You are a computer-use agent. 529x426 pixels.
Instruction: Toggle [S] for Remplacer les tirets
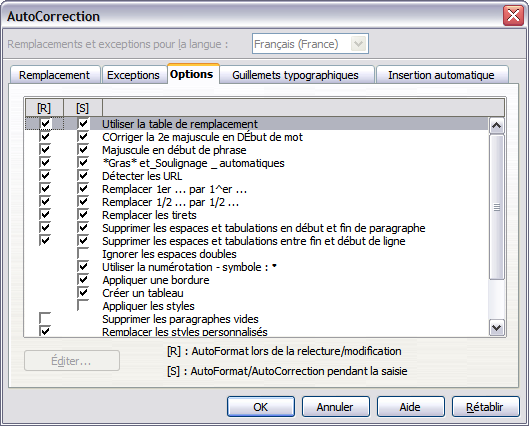coord(83,215)
